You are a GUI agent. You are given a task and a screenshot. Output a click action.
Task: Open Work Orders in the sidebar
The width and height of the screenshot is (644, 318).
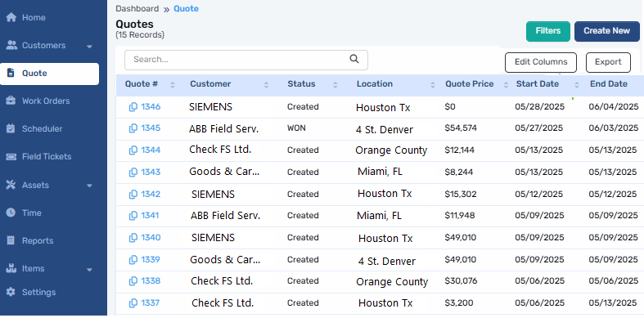[46, 101]
